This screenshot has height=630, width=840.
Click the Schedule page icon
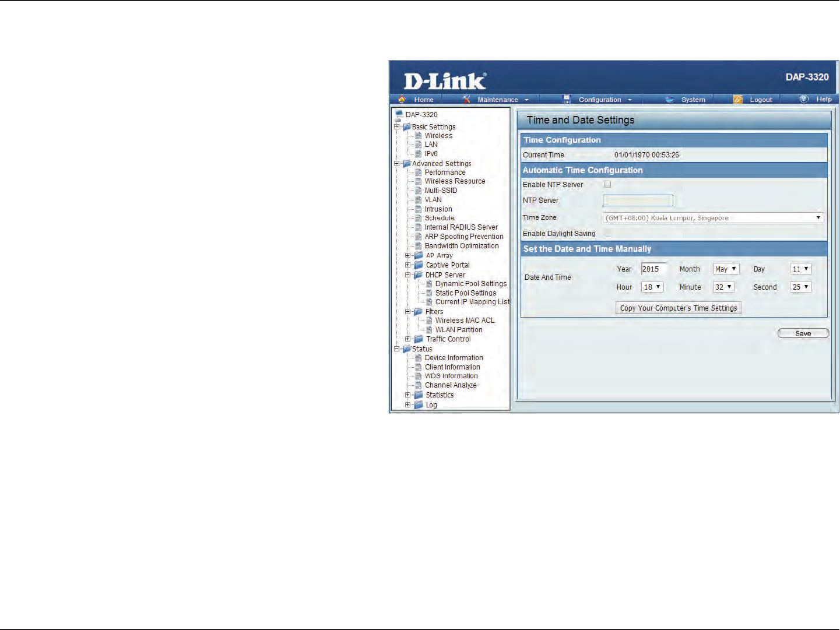coord(418,217)
